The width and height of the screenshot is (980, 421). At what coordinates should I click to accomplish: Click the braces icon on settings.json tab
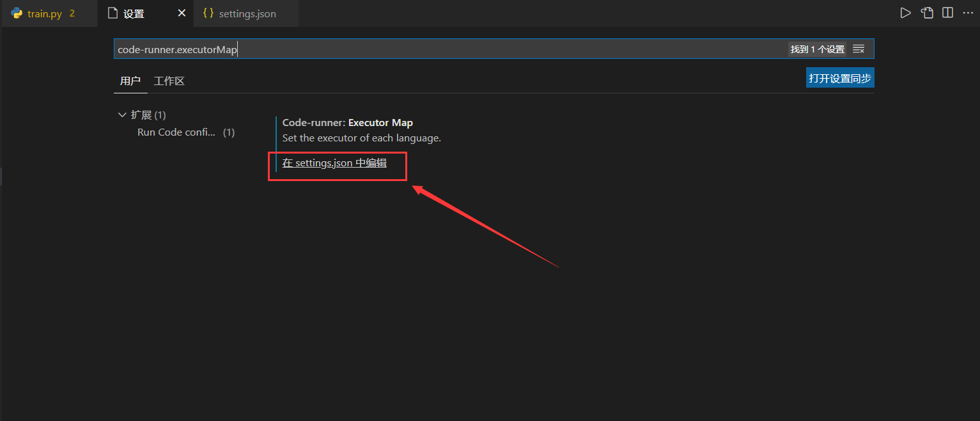click(x=208, y=12)
